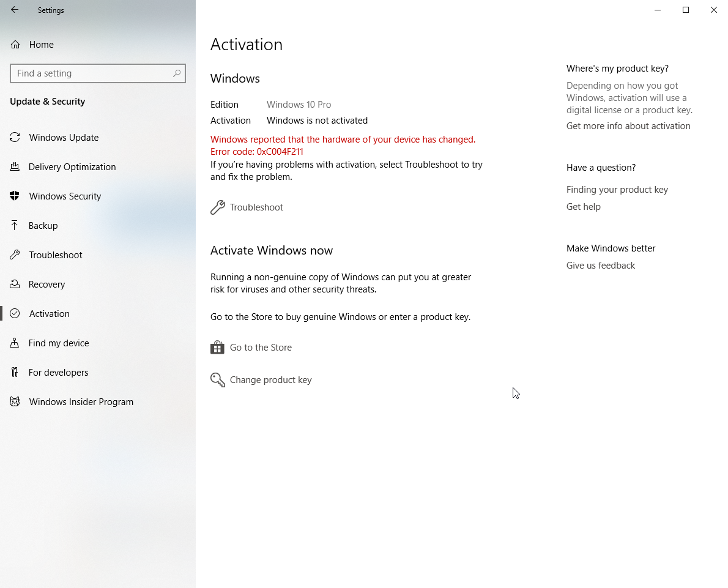Open Get more info about activation
This screenshot has width=728, height=588.
(628, 126)
